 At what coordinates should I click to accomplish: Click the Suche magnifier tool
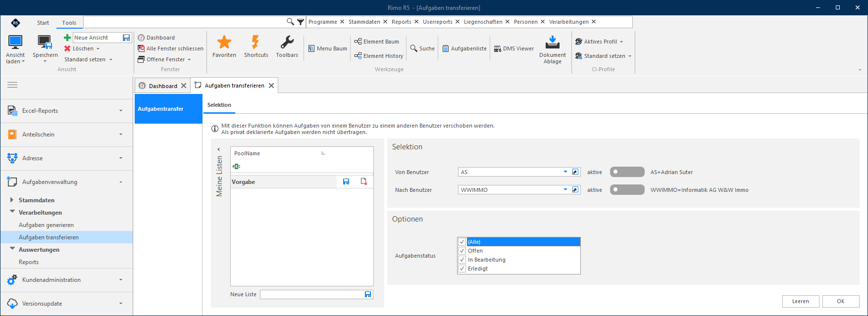pyautogui.click(x=422, y=48)
